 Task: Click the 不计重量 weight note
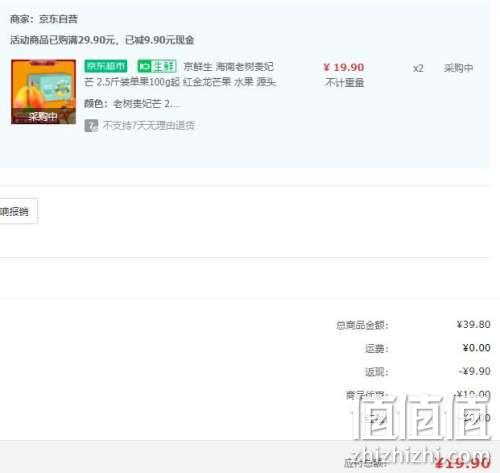click(345, 82)
